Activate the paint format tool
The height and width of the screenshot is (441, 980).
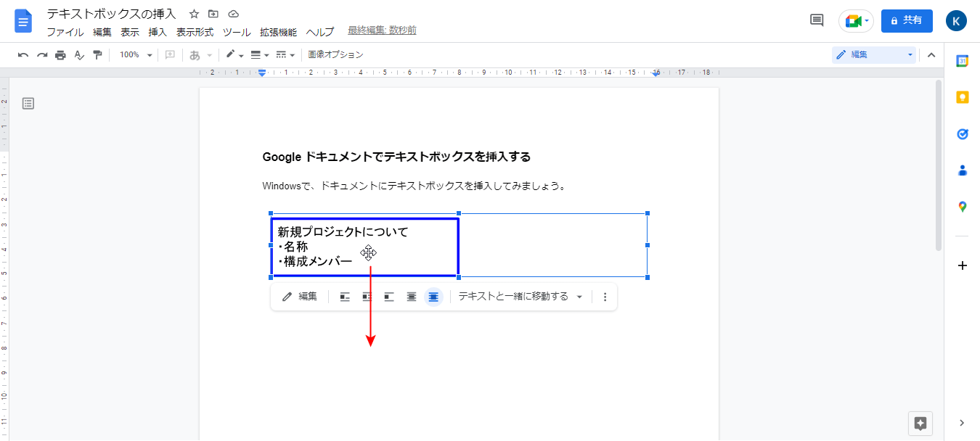pos(97,55)
